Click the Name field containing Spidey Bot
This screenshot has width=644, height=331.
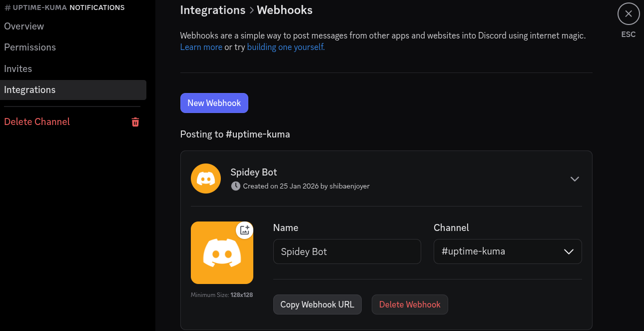[x=347, y=251]
